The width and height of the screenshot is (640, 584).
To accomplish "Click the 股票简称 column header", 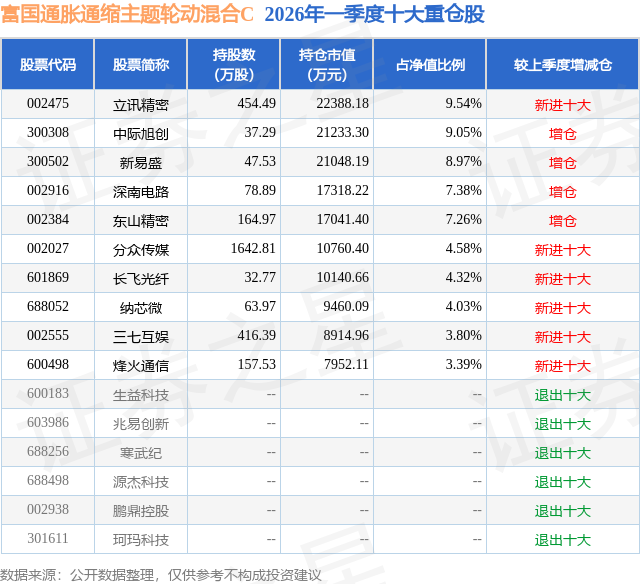I will 141,64.
